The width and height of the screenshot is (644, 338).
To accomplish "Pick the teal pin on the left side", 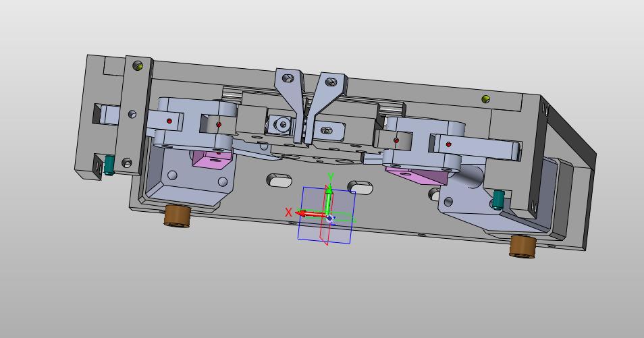I will click(x=109, y=165).
